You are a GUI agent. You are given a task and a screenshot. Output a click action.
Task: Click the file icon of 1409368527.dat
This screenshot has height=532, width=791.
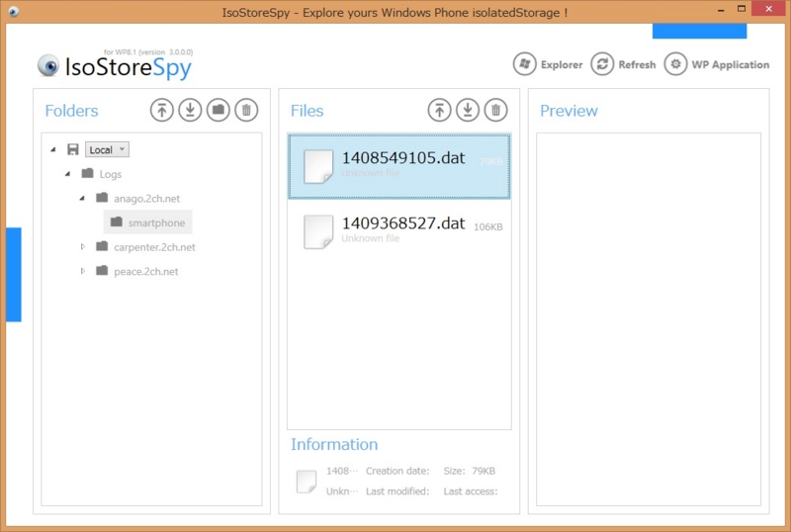tap(318, 231)
